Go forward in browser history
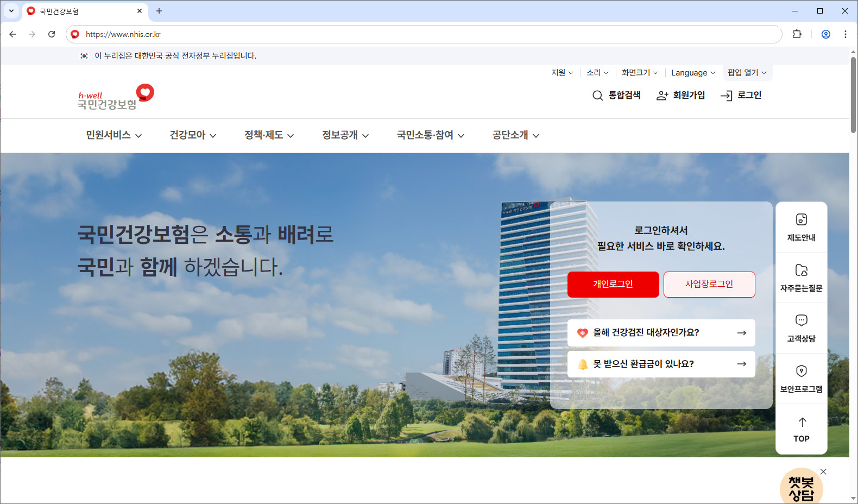This screenshot has width=858, height=504. pos(32,34)
